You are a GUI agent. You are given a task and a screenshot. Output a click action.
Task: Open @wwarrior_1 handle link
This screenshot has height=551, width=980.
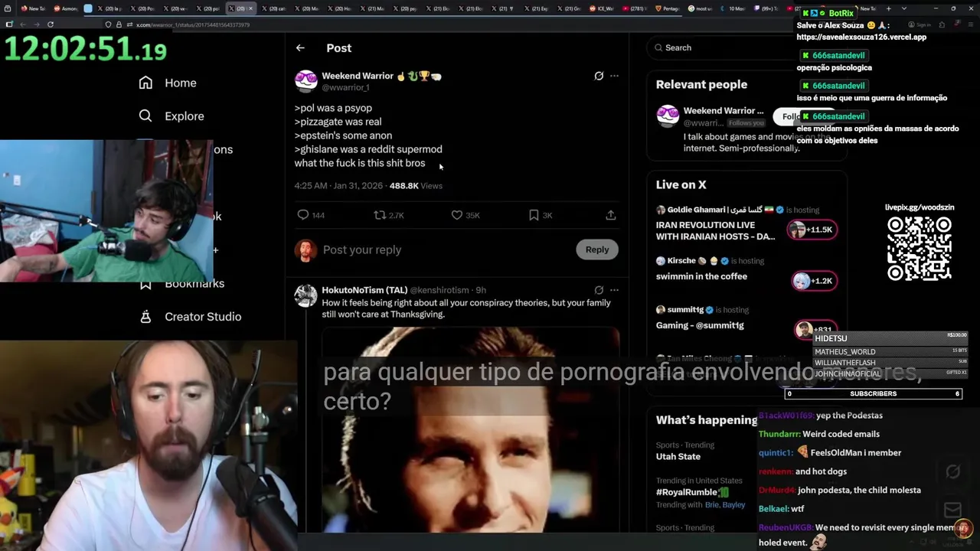(345, 87)
